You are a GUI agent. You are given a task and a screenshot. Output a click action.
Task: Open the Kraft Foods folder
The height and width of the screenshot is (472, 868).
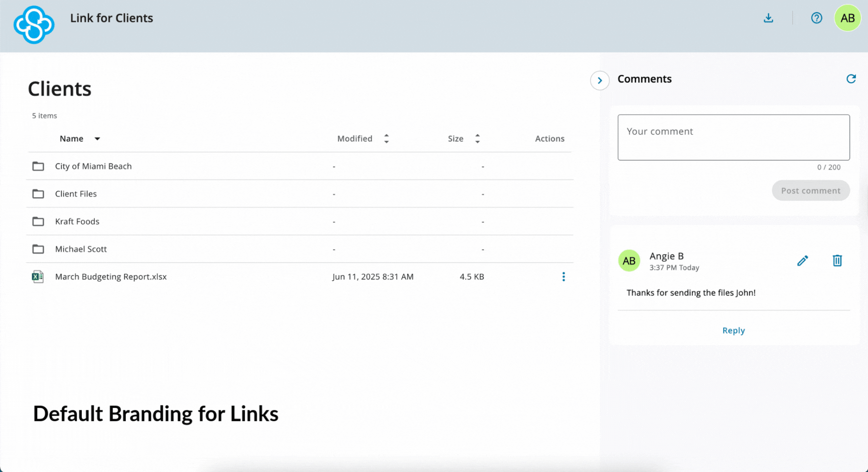click(77, 222)
